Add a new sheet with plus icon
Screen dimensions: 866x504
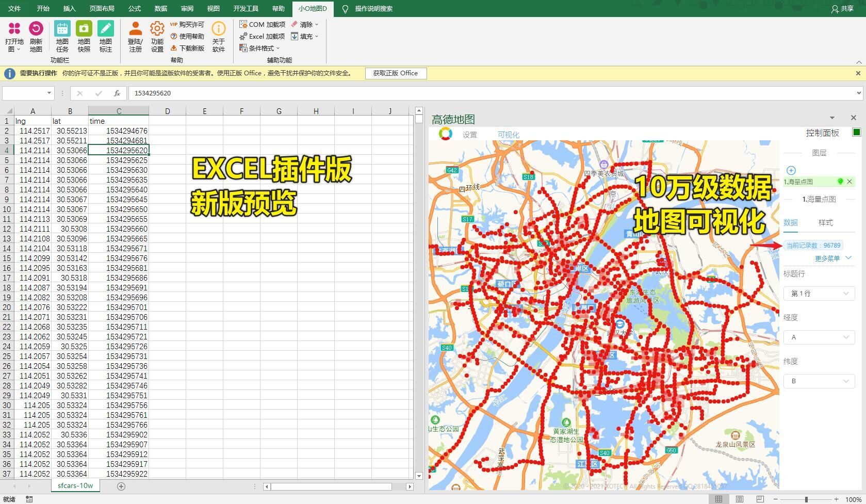tap(121, 486)
